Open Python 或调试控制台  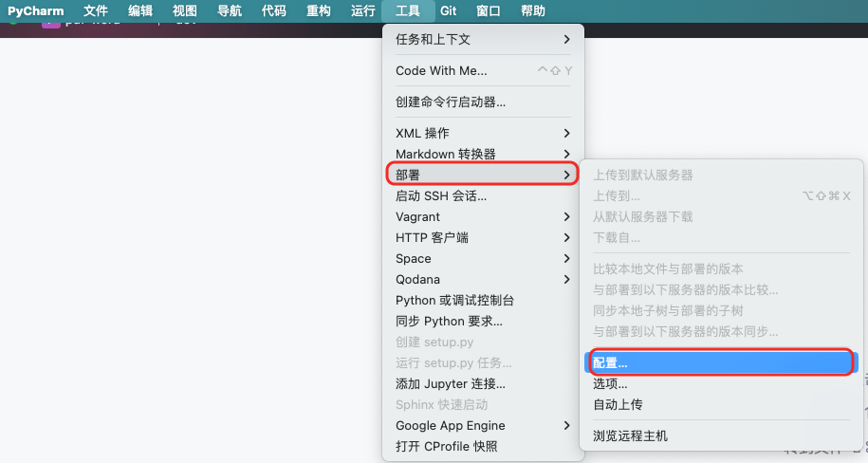click(x=483, y=300)
